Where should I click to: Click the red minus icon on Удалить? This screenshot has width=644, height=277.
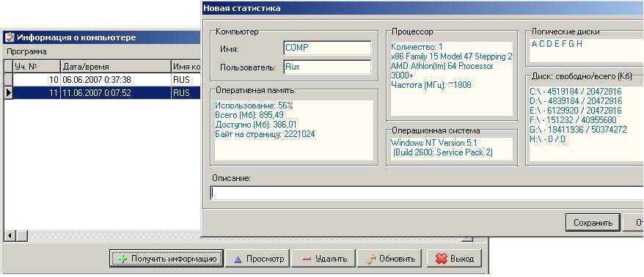307,259
